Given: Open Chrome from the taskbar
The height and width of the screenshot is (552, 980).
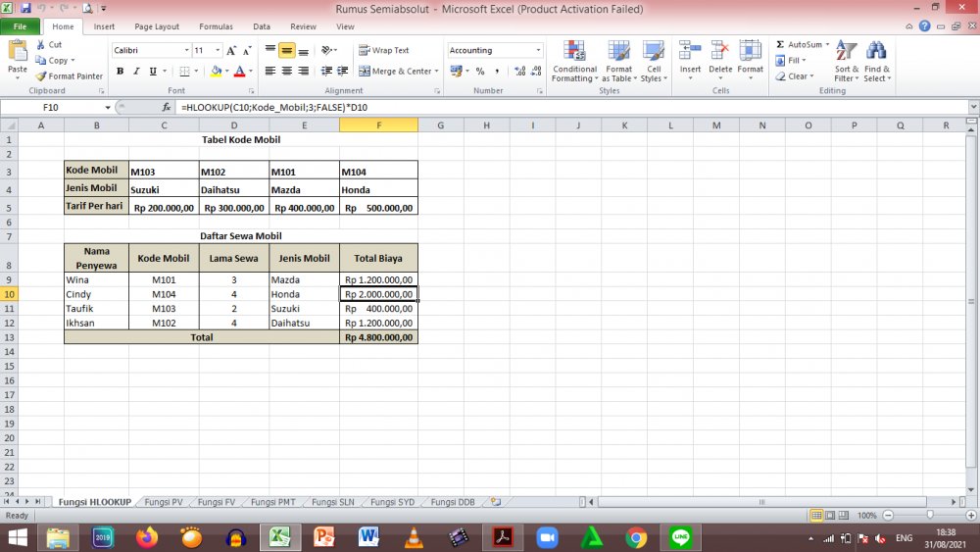Looking at the screenshot, I should pyautogui.click(x=636, y=537).
